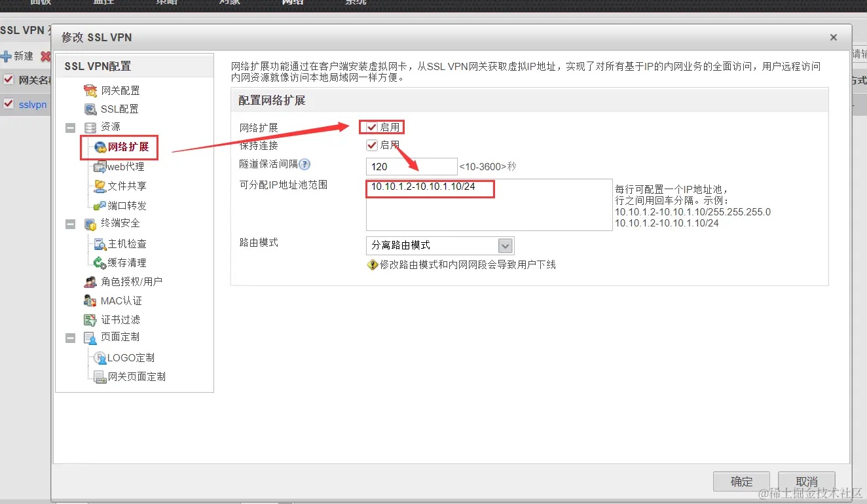
Task: Collapse the 页面定制 tree branch
Action: 71,338
